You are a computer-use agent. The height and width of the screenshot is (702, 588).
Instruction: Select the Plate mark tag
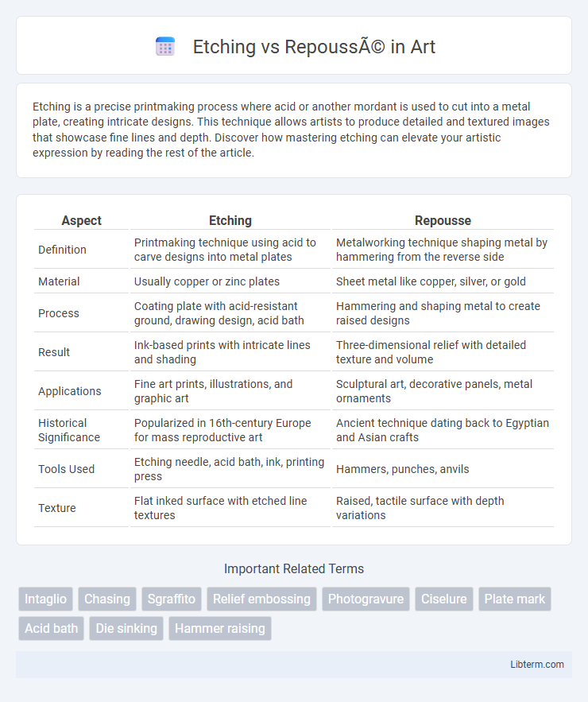pyautogui.click(x=515, y=599)
